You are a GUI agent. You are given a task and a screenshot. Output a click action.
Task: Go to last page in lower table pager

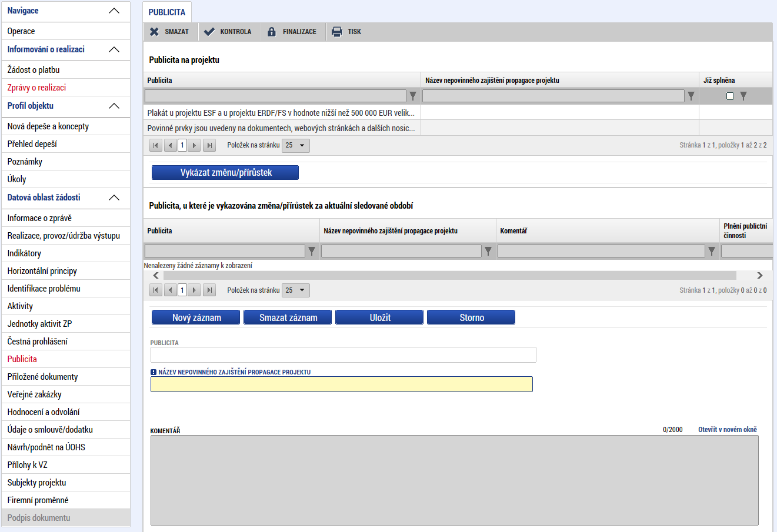[209, 290]
